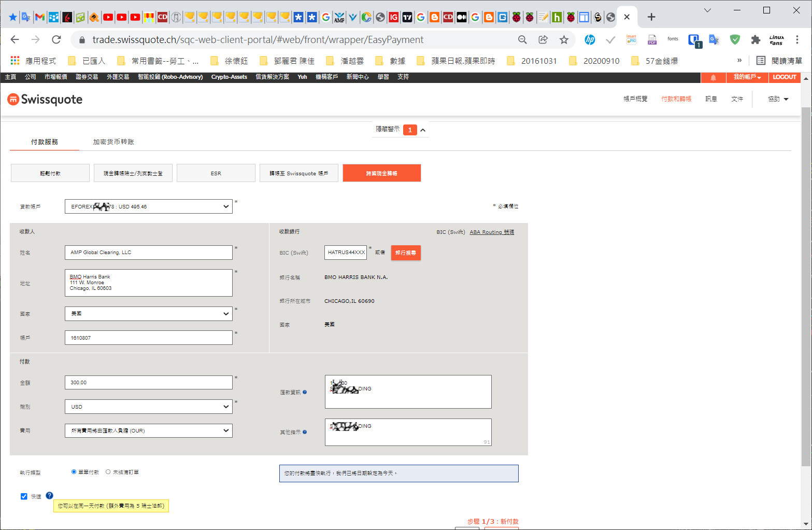
Task: Open the 幣別 currency dropdown showing USD
Action: tap(149, 407)
